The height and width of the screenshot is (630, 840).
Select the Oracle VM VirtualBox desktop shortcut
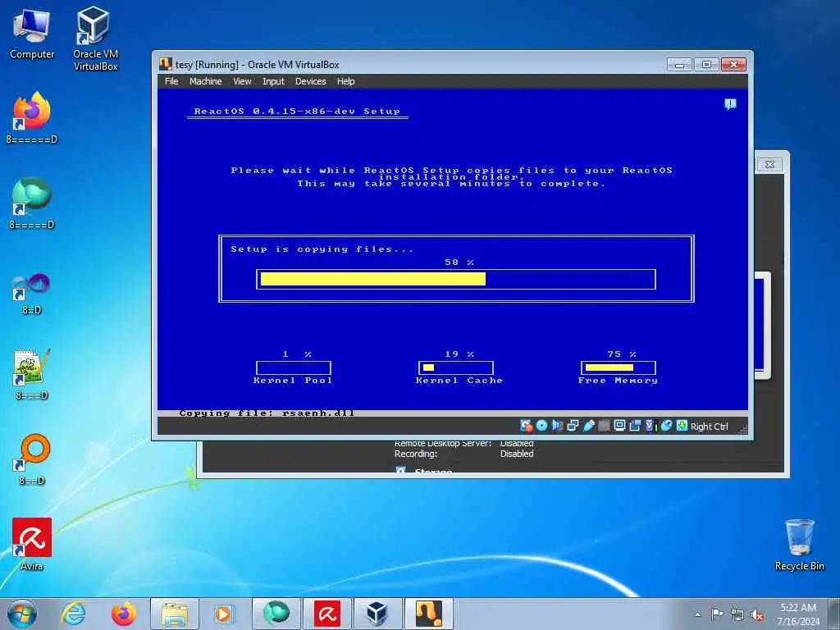point(95,39)
